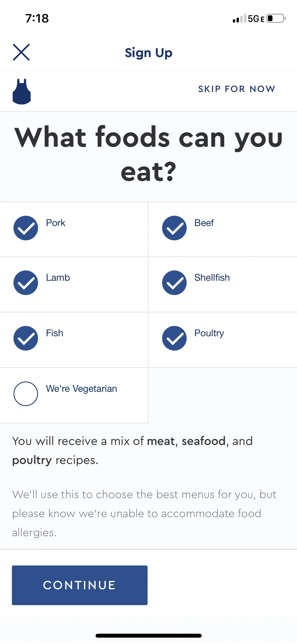Image resolution: width=297 pixels, height=644 pixels.
Task: Select the We're Vegetarian circle
Action: tap(26, 394)
